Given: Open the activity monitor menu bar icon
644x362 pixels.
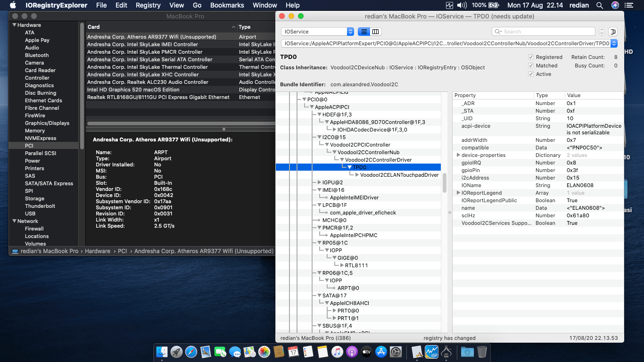Looking at the screenshot, I should 449,5.
